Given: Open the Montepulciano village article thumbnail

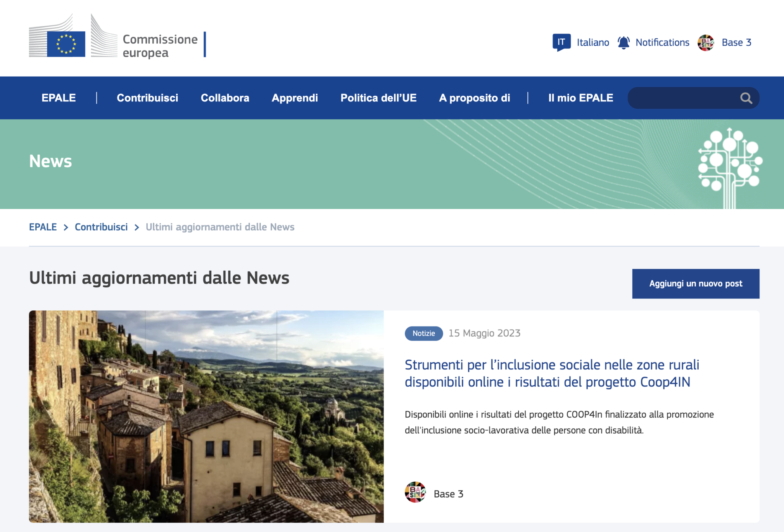Looking at the screenshot, I should click(x=206, y=416).
